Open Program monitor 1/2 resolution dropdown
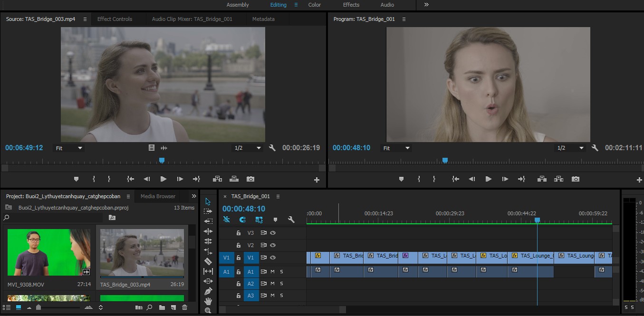The image size is (644, 316). click(571, 148)
